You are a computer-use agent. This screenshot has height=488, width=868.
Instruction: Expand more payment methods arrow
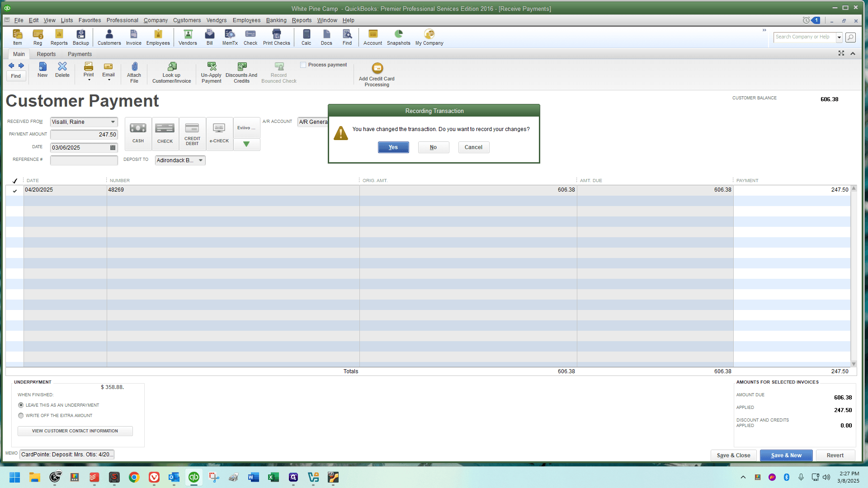click(x=246, y=144)
